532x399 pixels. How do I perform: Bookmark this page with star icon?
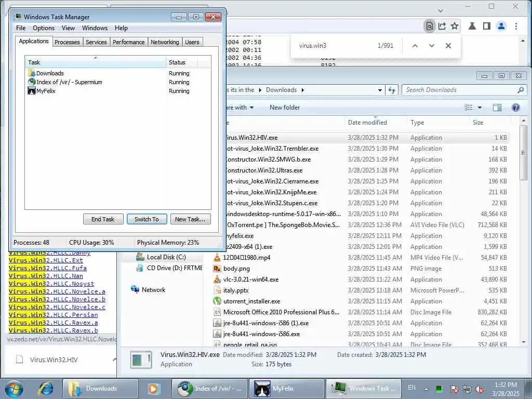(x=455, y=26)
